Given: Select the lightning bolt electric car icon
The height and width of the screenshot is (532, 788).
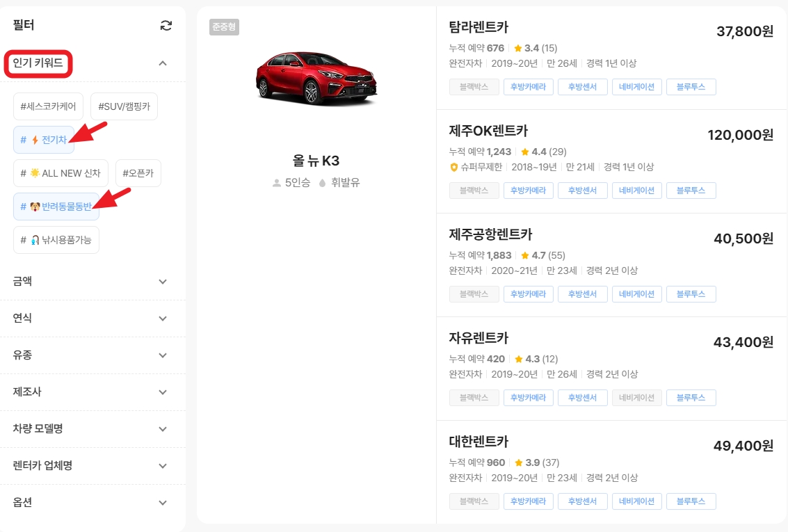Looking at the screenshot, I should point(34,139).
